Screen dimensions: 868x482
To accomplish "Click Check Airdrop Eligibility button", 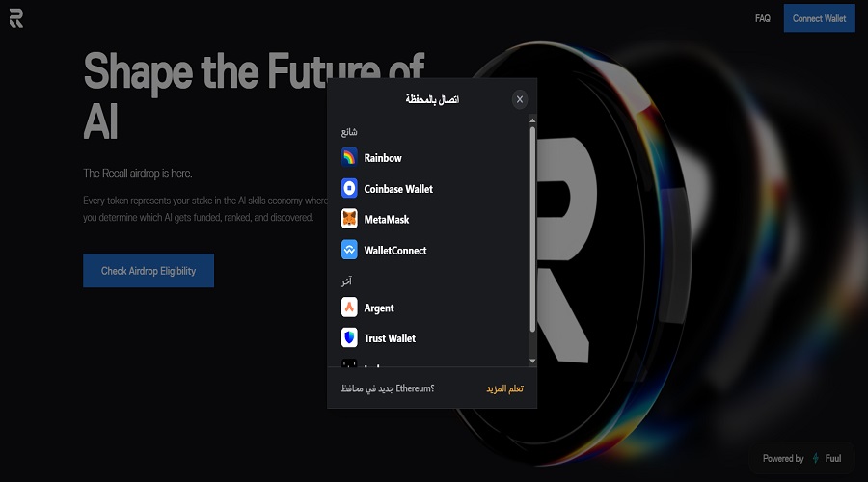I will 149,271.
